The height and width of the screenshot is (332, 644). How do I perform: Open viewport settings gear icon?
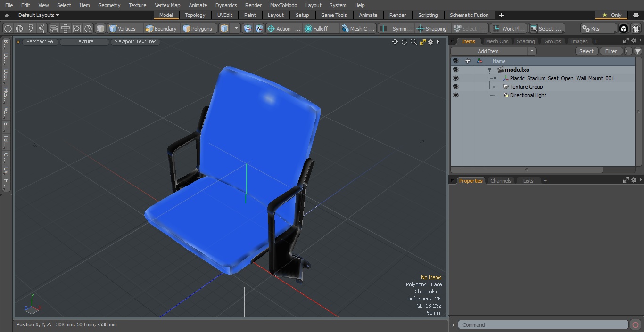pyautogui.click(x=430, y=42)
